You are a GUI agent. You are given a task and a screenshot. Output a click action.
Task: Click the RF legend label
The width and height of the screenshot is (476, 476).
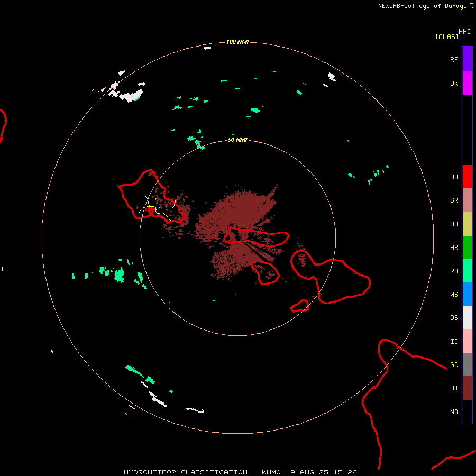454,59
